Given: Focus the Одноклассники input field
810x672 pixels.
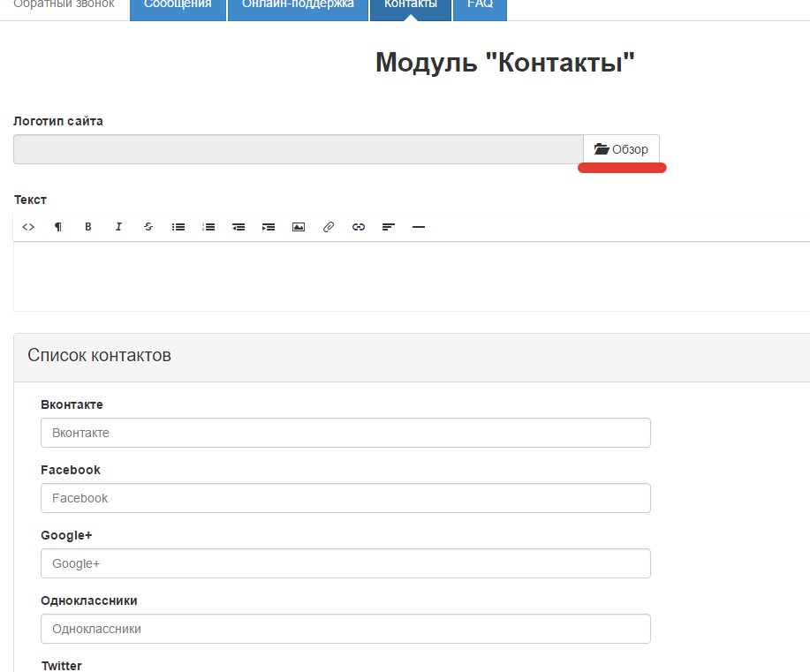Looking at the screenshot, I should (345, 629).
